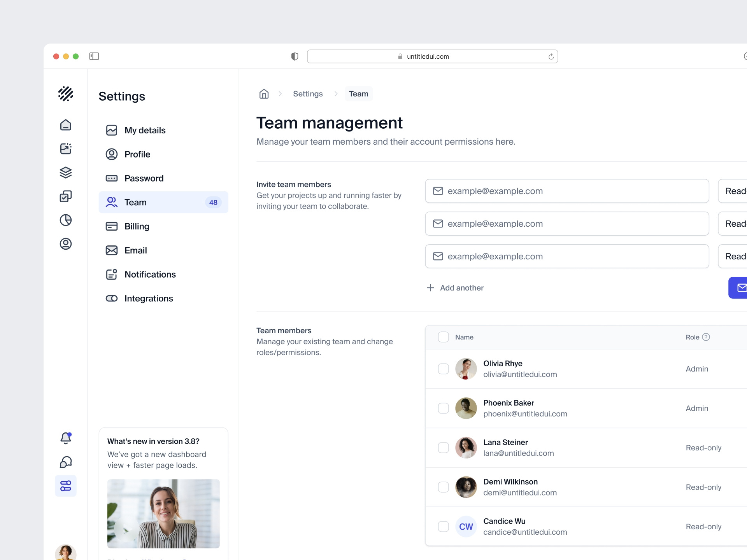Select all team members via header checkbox

[x=443, y=337]
